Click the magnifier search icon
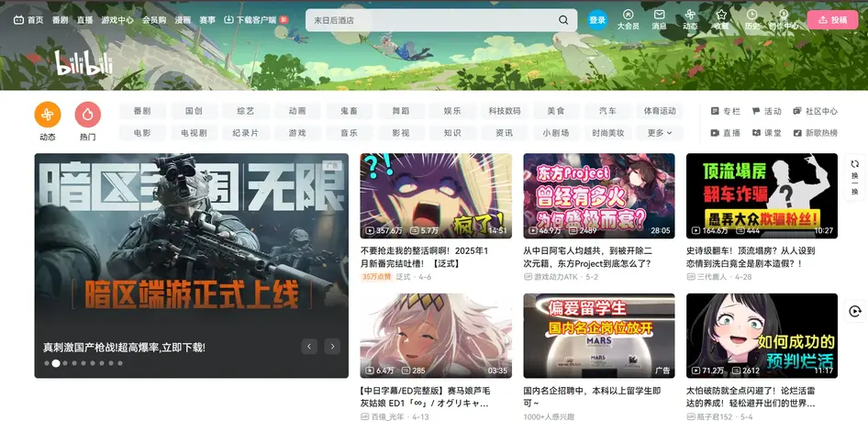 pyautogui.click(x=563, y=20)
